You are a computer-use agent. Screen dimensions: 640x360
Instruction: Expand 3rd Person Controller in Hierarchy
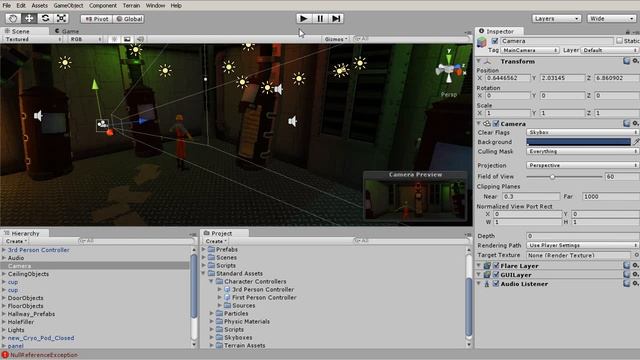tap(4, 250)
